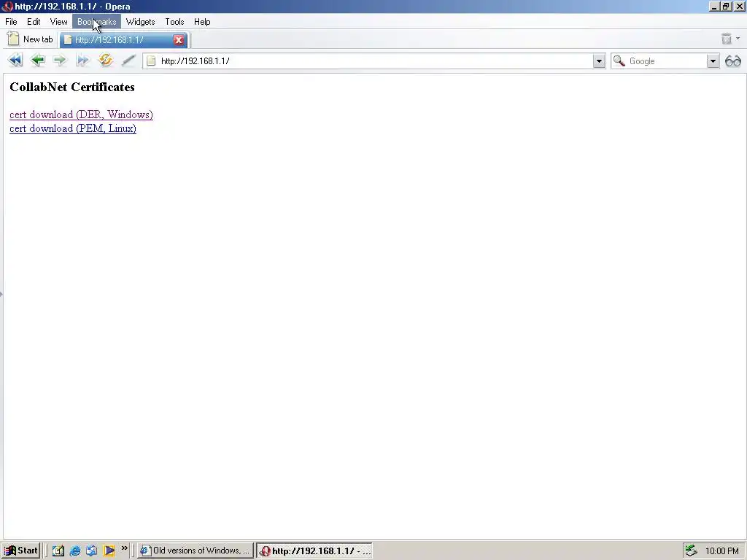Click the Google search field

665,61
